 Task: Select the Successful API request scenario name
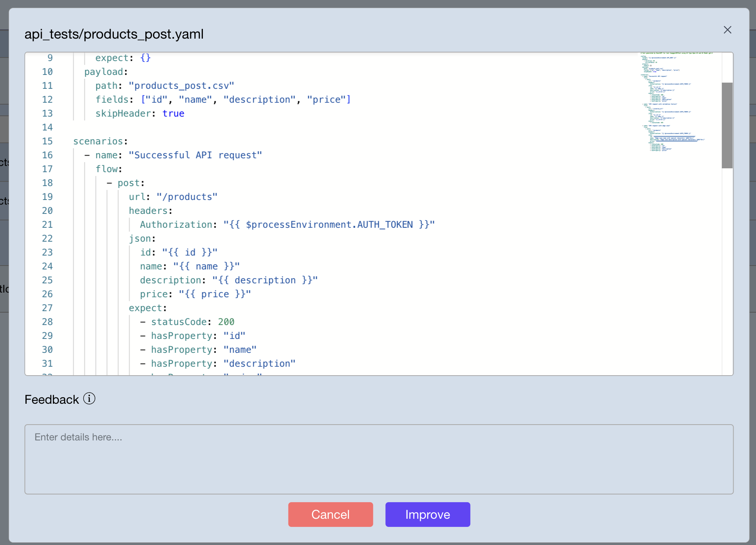point(195,155)
